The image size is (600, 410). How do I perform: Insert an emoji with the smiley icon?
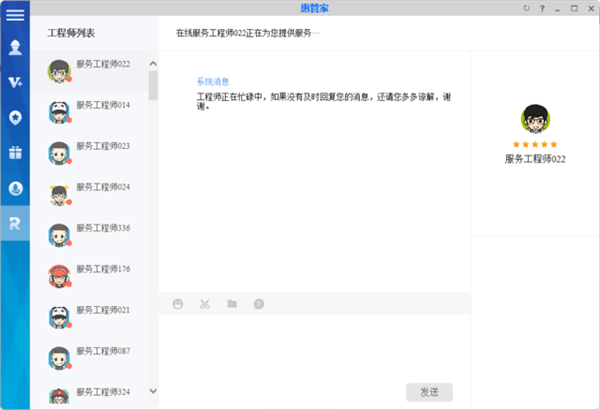click(178, 303)
